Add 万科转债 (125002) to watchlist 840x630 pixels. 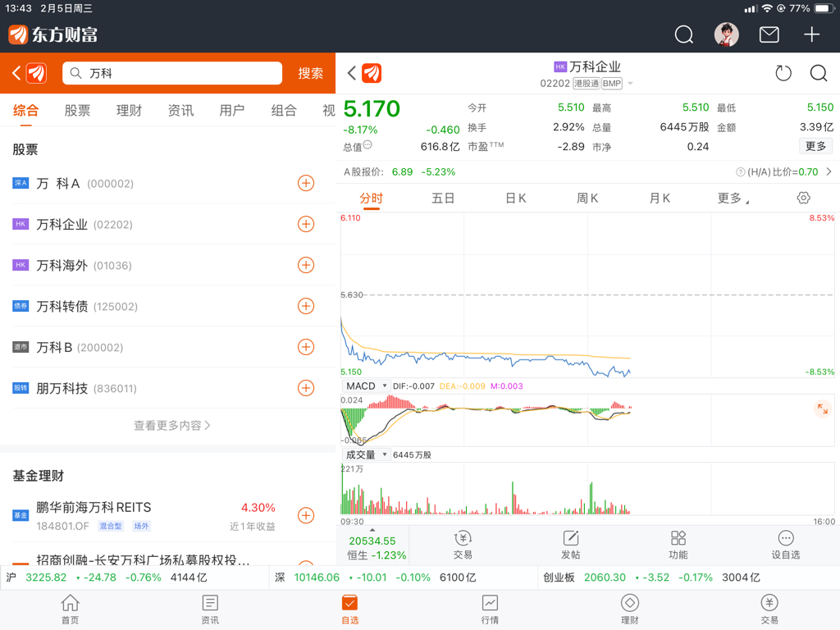(306, 306)
